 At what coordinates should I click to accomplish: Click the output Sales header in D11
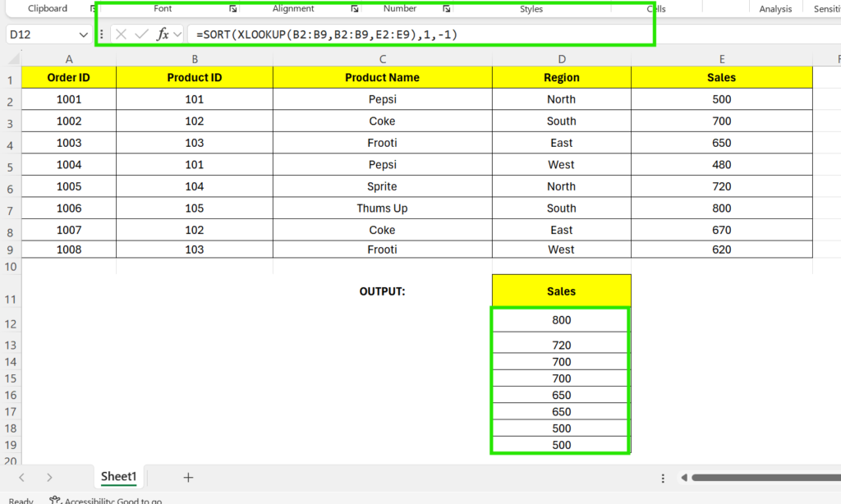(x=562, y=291)
